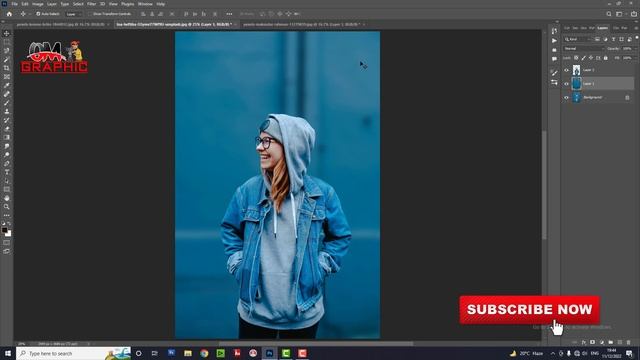Open the Windows Start button
The image size is (640, 360).
pos(8,353)
